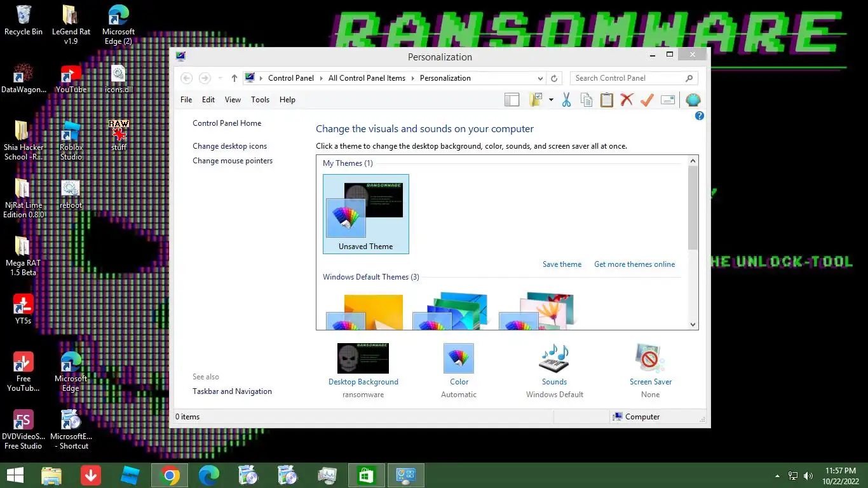The width and height of the screenshot is (868, 488).
Task: Click the blue Help question mark
Action: coord(700,116)
